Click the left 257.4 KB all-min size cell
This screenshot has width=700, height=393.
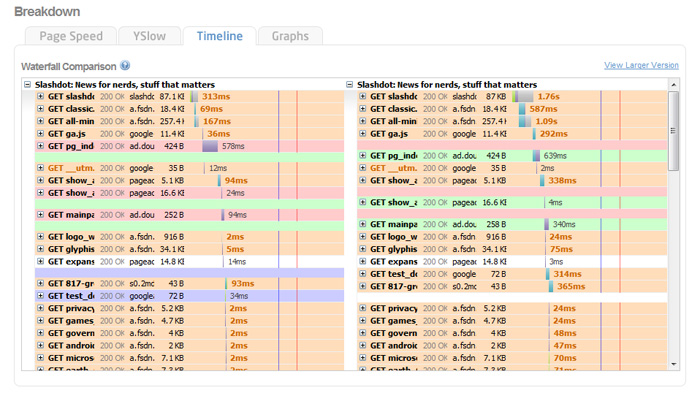click(x=172, y=121)
